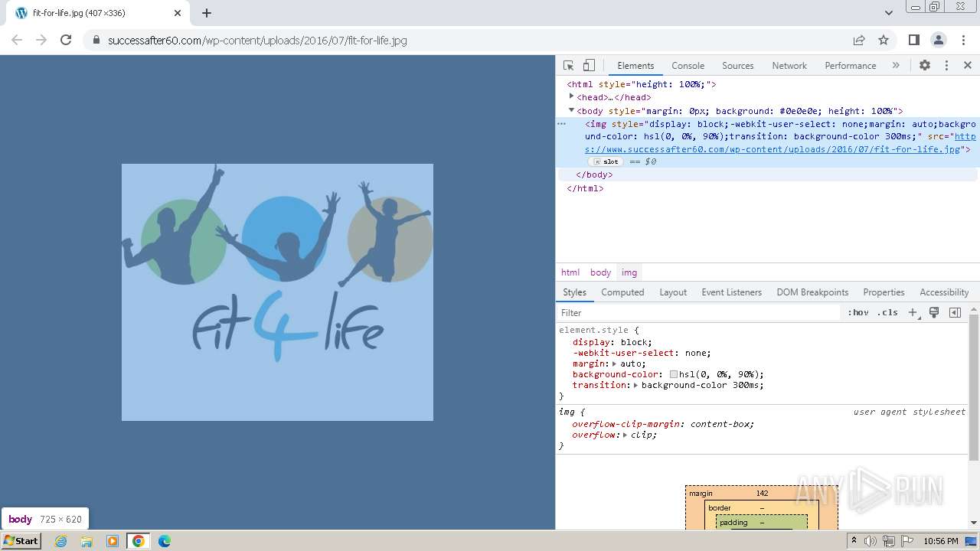
Task: Toggle the browser side panel
Action: [x=914, y=40]
